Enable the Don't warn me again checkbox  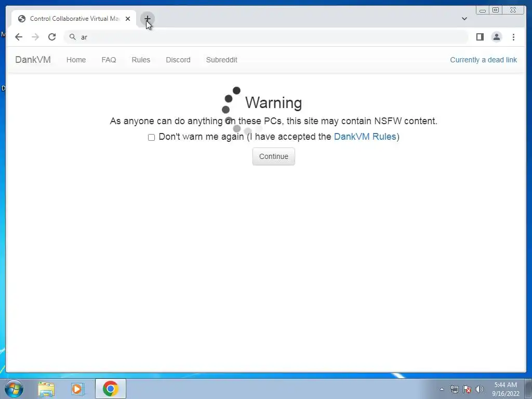coord(151,137)
